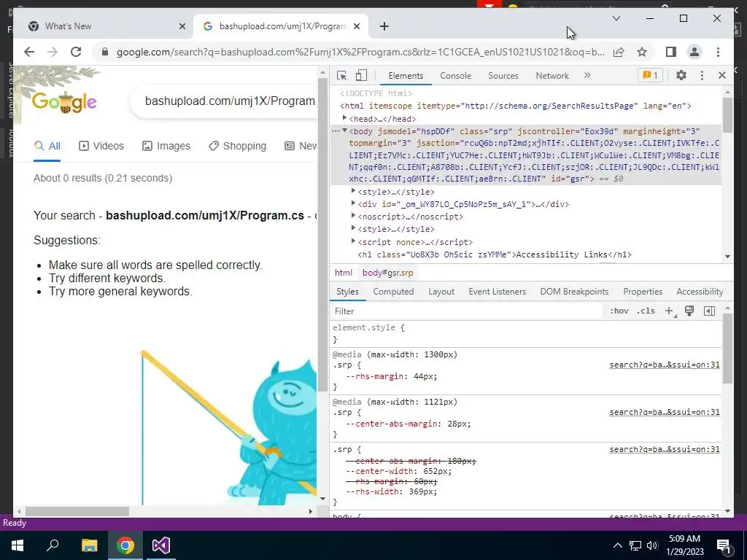Go back using the browser back arrow
Screen dimensions: 747x560
tap(29, 52)
